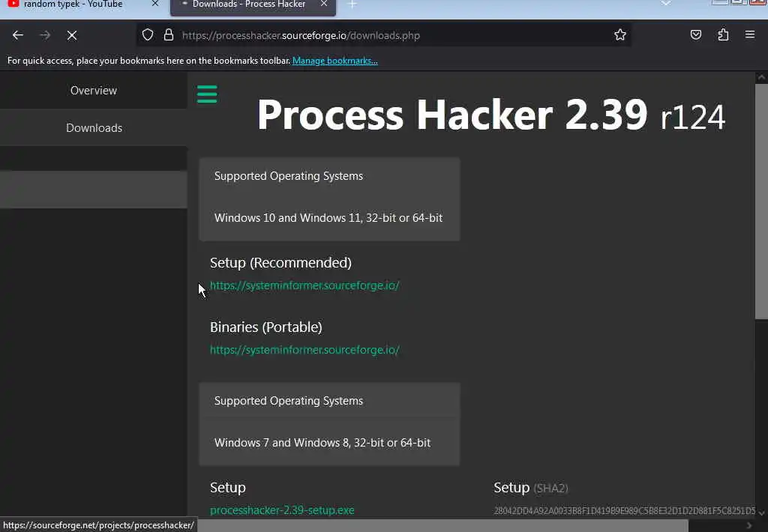Open the Overview sidebar item
This screenshot has height=532, width=768.
click(x=94, y=90)
